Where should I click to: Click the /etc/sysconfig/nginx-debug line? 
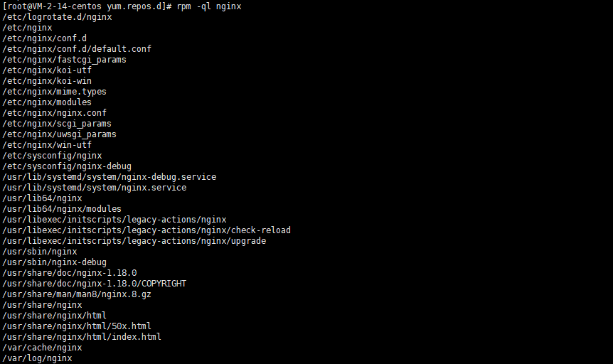point(67,166)
